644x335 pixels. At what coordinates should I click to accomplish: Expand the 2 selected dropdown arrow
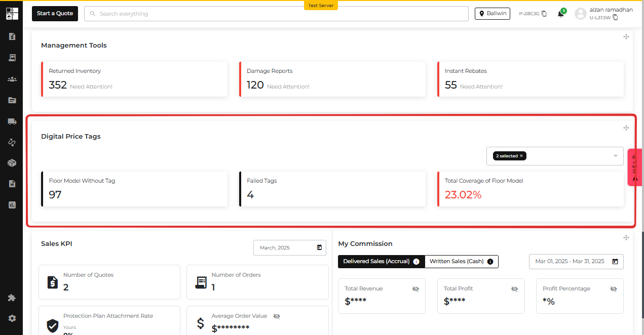616,156
